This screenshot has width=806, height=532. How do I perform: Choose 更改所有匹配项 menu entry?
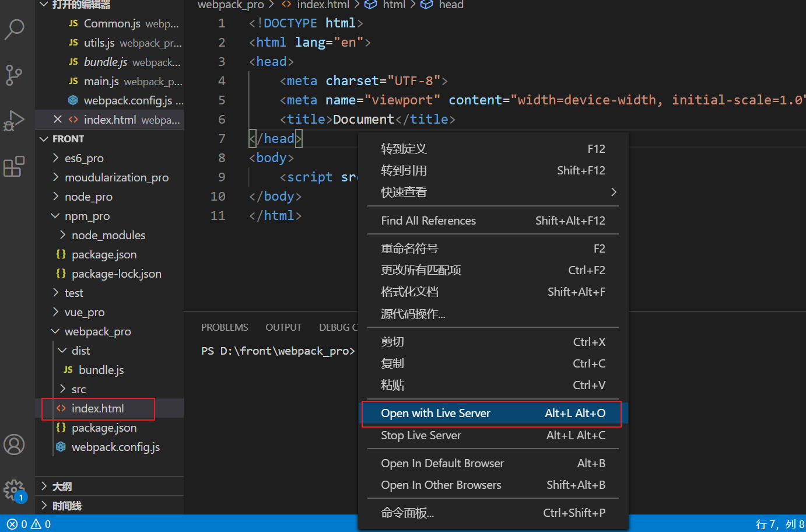[x=493, y=270]
